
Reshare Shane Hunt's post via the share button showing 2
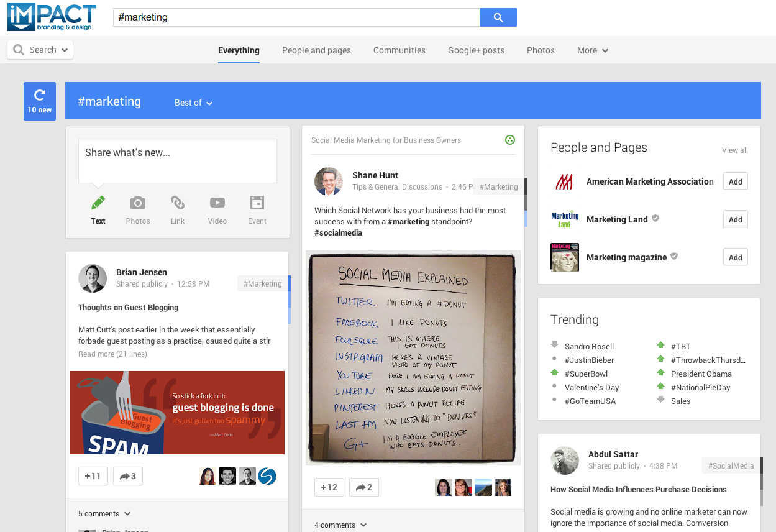364,487
